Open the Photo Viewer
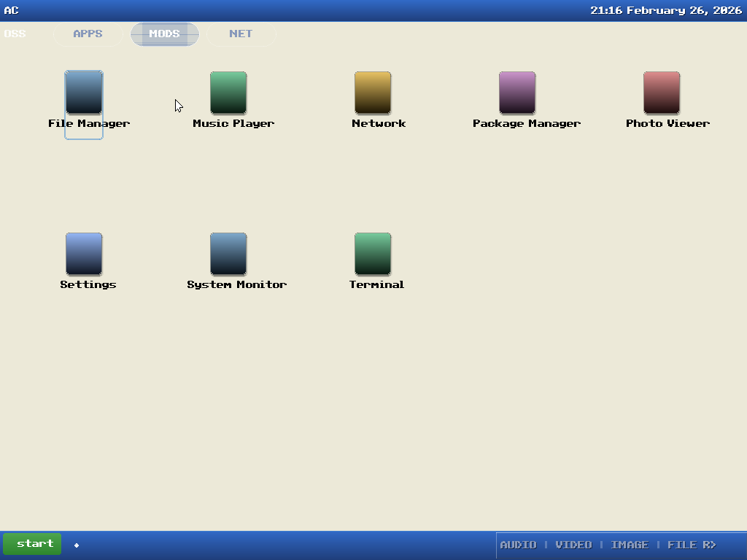This screenshot has width=747, height=560. [660, 95]
